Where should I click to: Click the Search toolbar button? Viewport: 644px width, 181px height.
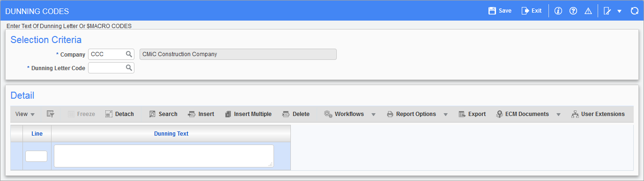click(163, 114)
